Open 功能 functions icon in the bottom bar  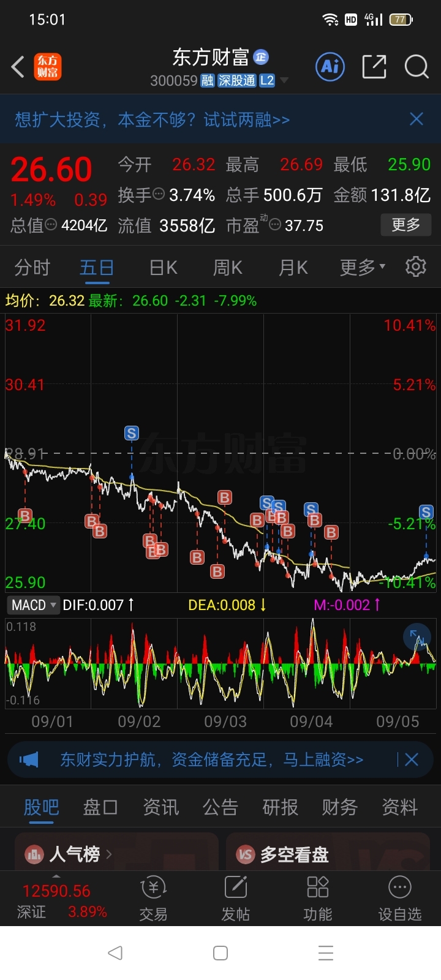pyautogui.click(x=318, y=887)
